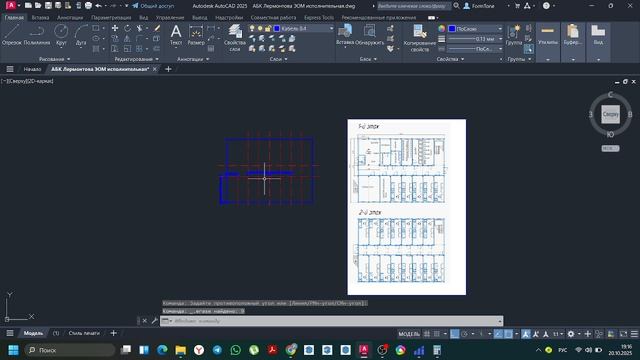Click the search magnifier icon in title bar

(x=456, y=6)
